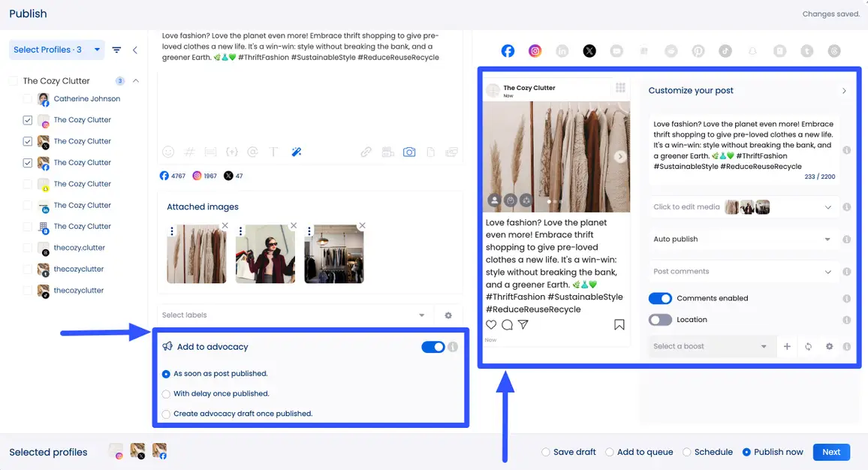
Task: Open the boost settings gear icon
Action: pos(829,346)
